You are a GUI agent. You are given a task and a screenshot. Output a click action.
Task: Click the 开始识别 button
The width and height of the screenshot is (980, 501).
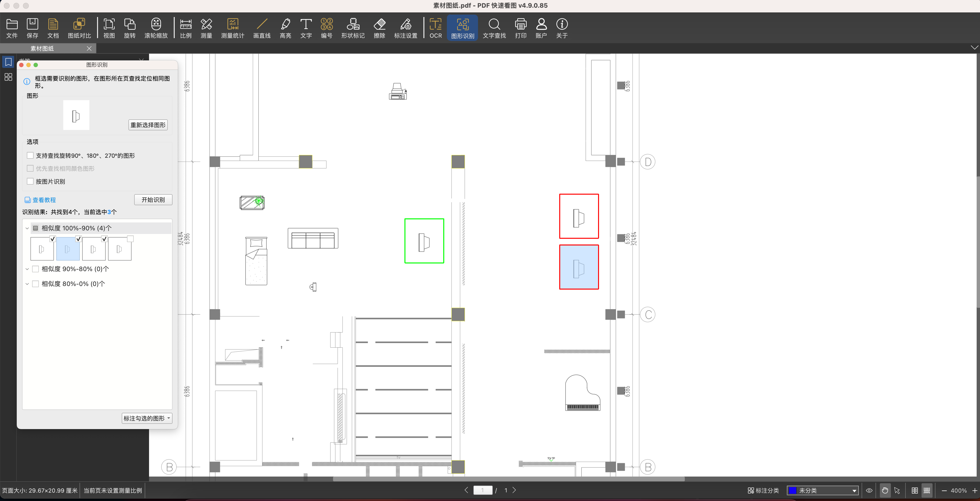coord(153,199)
